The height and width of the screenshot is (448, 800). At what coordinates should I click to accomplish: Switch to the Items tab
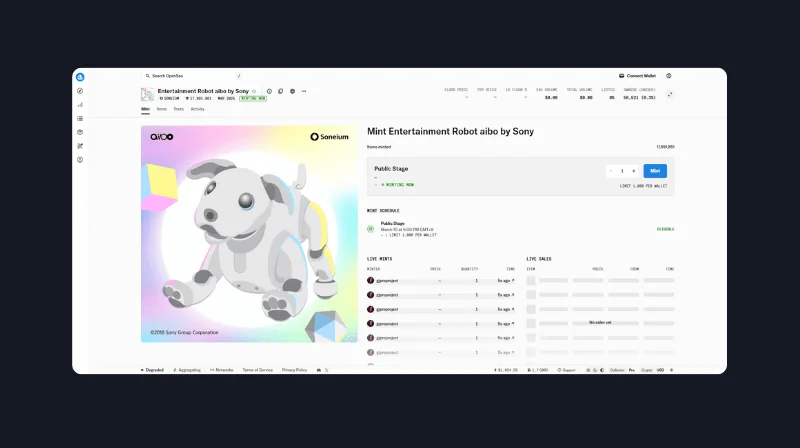(x=162, y=109)
